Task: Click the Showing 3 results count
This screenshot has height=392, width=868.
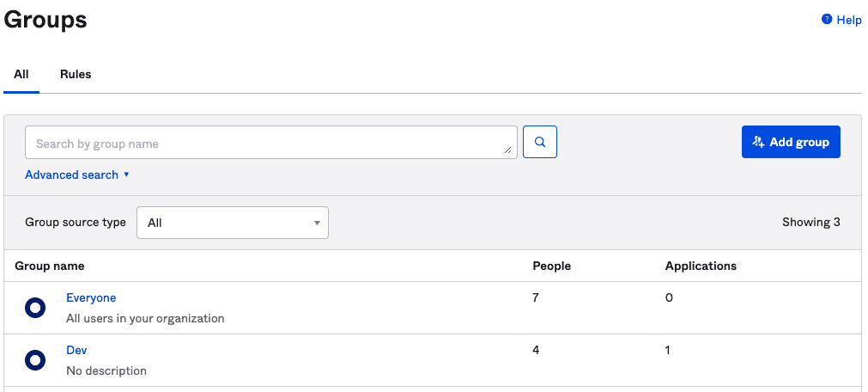Action: click(x=810, y=222)
